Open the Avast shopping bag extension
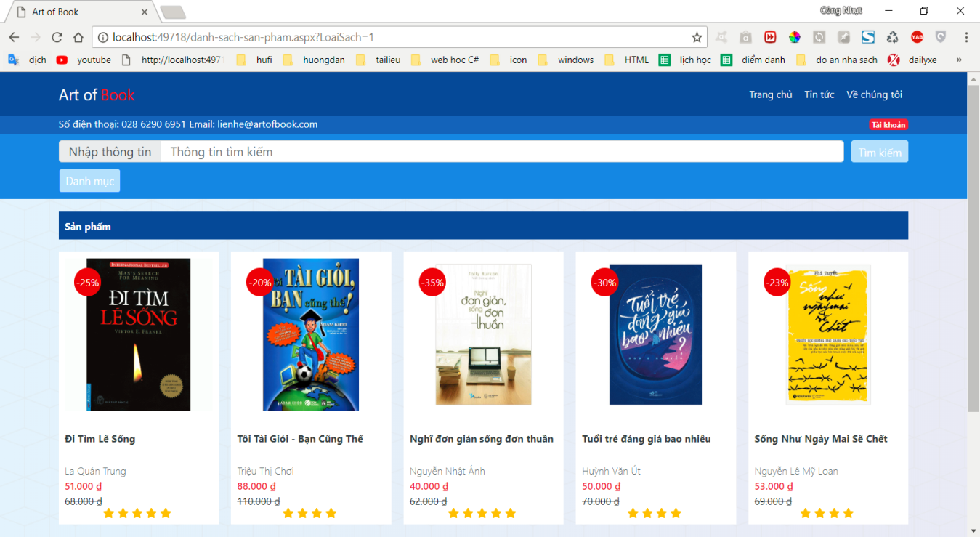 click(x=745, y=37)
